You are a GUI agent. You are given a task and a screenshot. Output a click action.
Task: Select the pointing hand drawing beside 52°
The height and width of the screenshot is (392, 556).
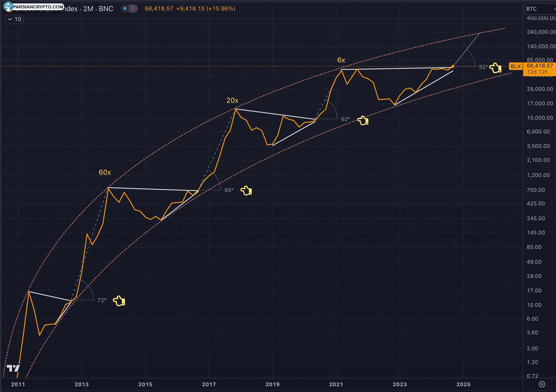click(x=495, y=68)
